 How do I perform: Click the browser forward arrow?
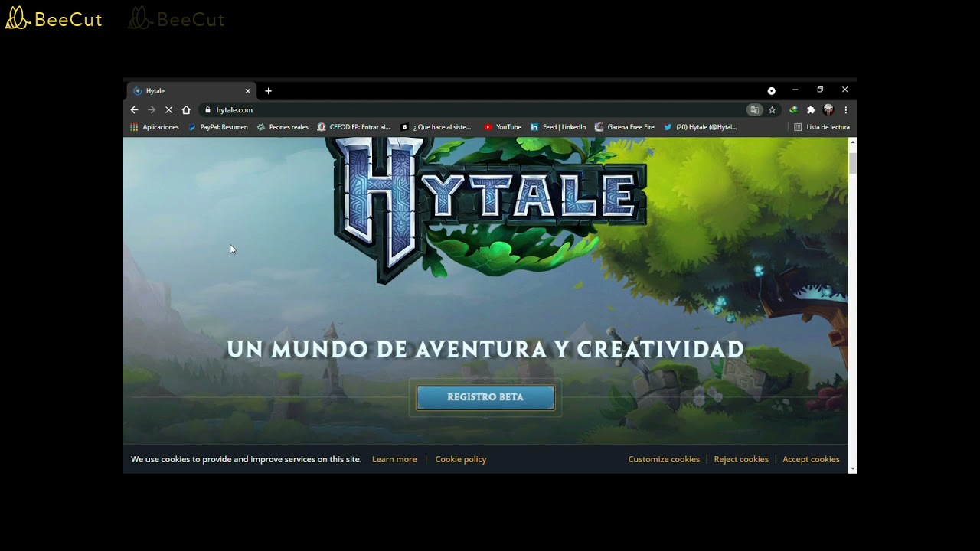click(x=152, y=110)
